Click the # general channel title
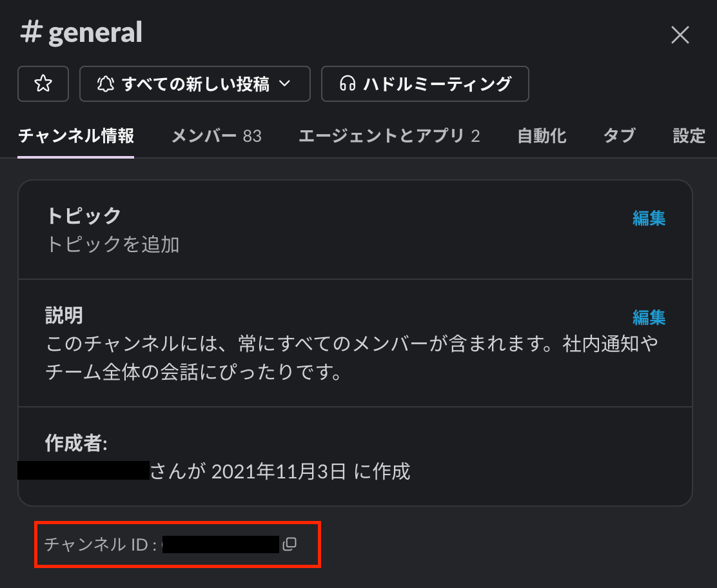This screenshot has height=588, width=717. [x=81, y=32]
